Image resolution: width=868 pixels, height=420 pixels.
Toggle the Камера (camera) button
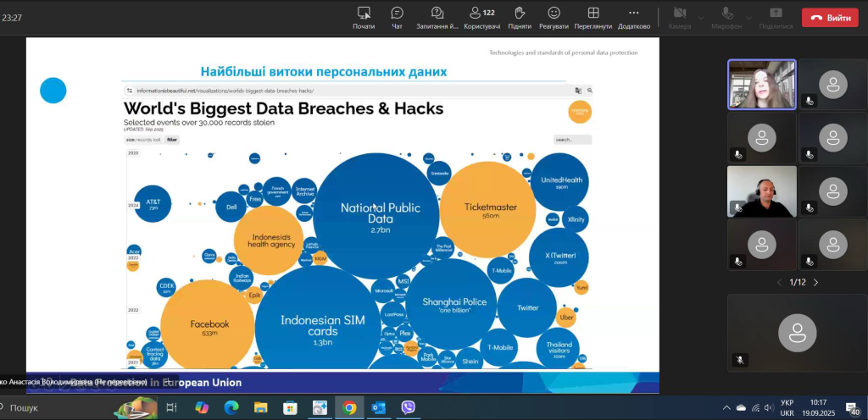pyautogui.click(x=680, y=18)
